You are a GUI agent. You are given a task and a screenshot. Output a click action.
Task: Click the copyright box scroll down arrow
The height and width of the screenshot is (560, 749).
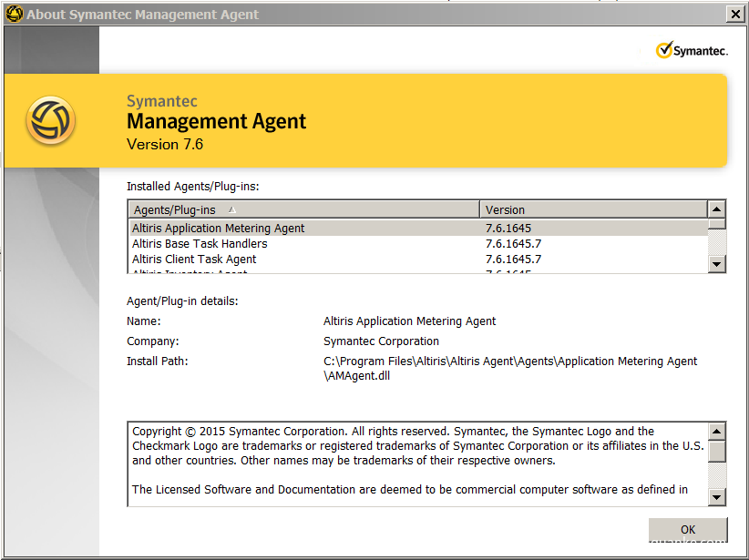pos(716,497)
